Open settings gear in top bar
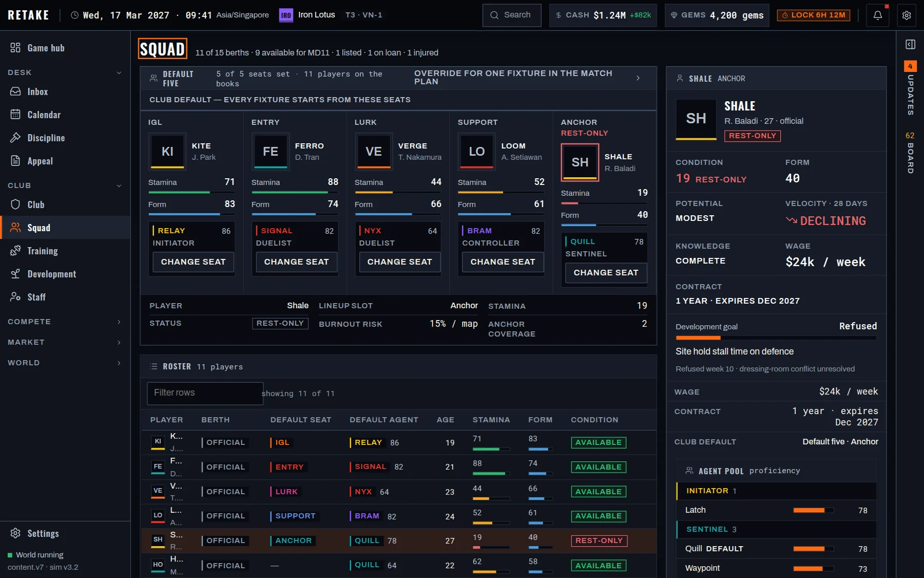The image size is (924, 578). tap(907, 15)
